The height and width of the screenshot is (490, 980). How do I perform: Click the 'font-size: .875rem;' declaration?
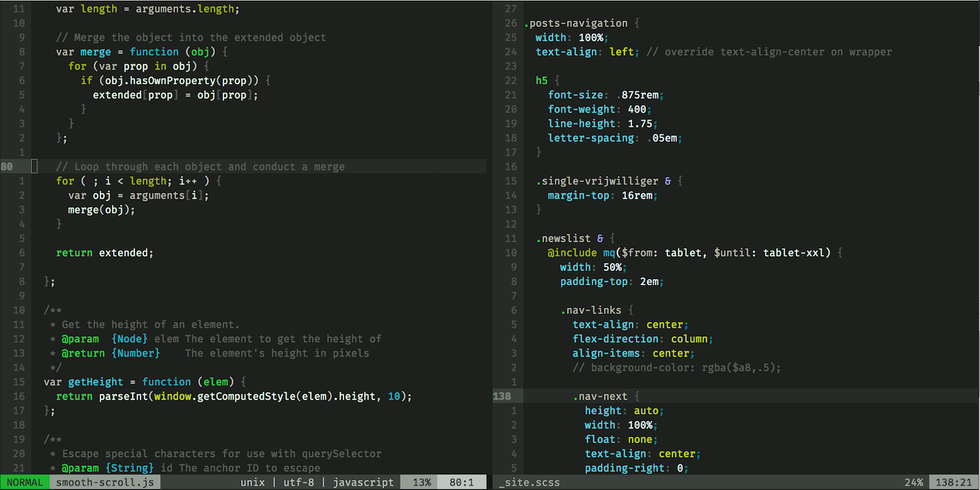pyautogui.click(x=606, y=95)
